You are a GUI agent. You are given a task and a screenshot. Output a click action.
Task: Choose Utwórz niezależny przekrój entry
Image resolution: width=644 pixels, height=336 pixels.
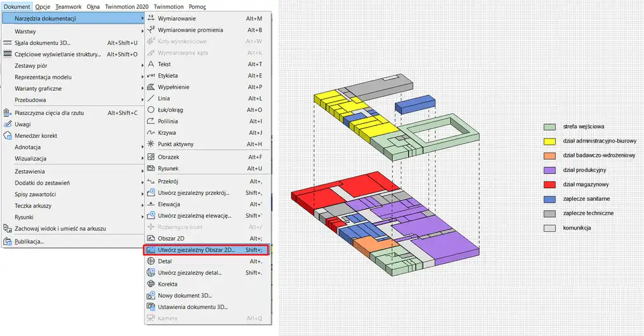click(207, 193)
